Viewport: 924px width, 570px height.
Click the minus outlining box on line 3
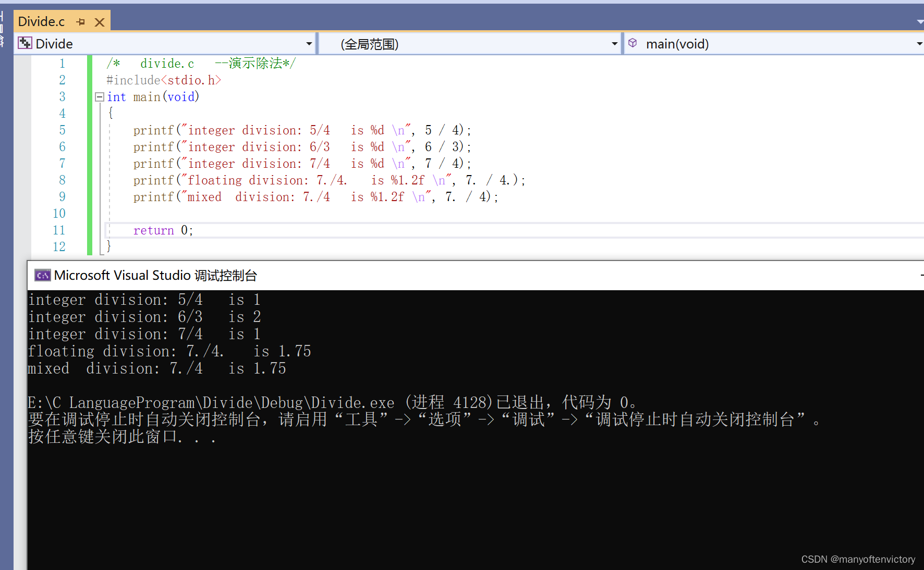click(99, 97)
